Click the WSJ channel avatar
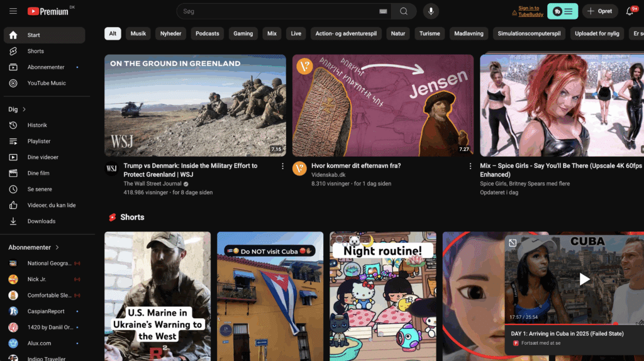The image size is (644, 361). click(x=111, y=169)
